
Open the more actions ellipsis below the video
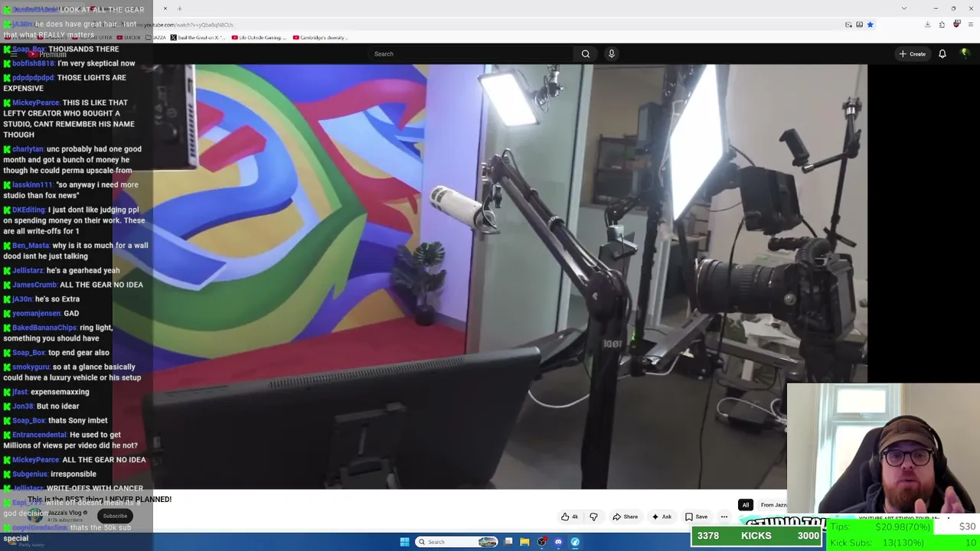[724, 517]
